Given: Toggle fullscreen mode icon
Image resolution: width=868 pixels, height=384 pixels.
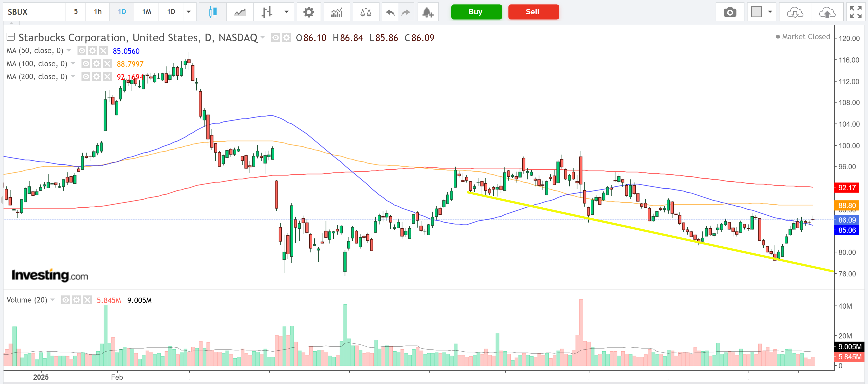Looking at the screenshot, I should (856, 12).
